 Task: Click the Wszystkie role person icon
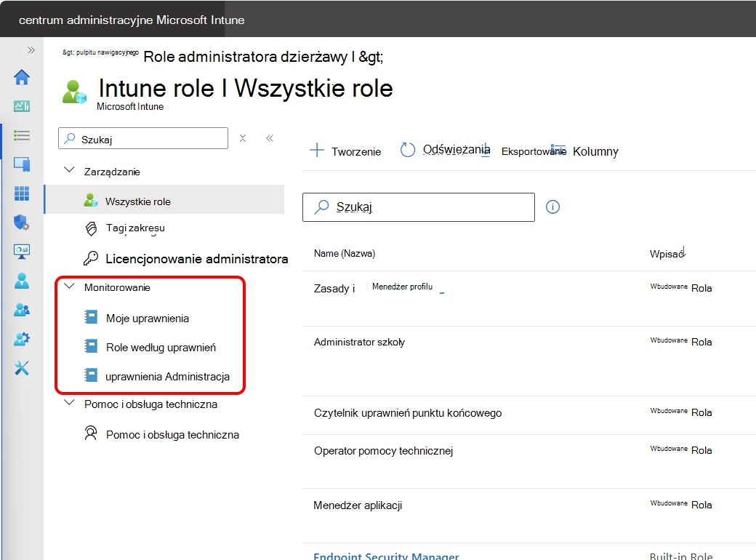[x=91, y=200]
